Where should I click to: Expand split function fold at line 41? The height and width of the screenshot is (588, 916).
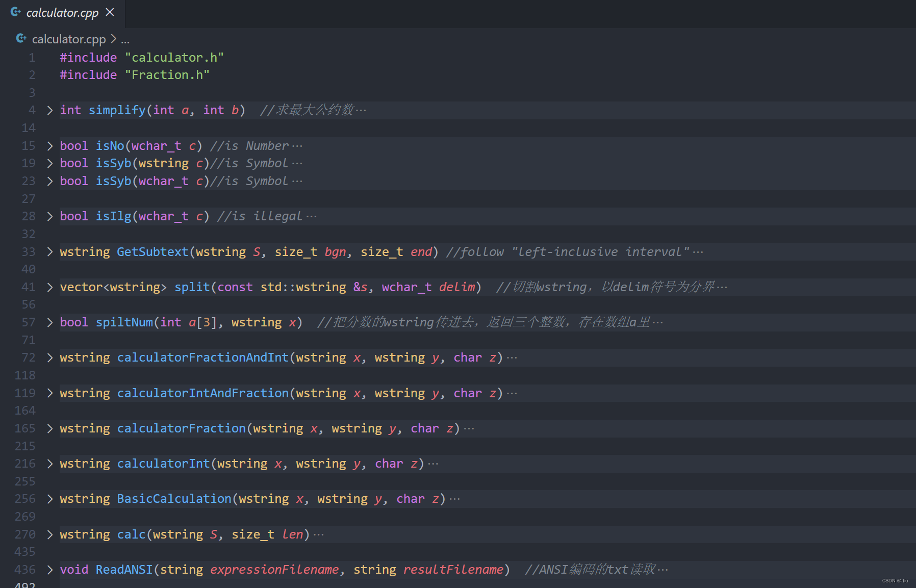pyautogui.click(x=49, y=287)
